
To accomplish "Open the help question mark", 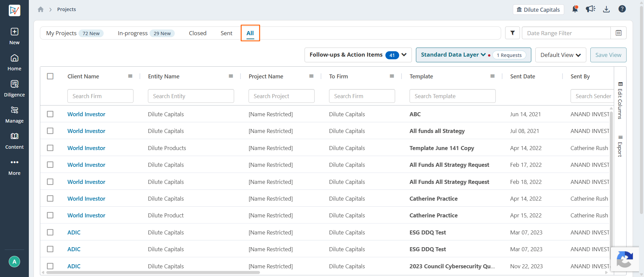I will [622, 9].
